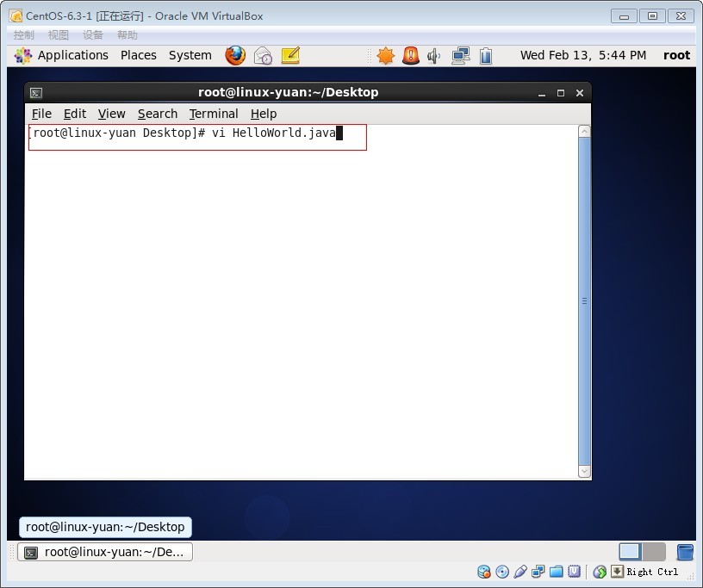Switch to the first workspace
This screenshot has width=703, height=588.
point(631,552)
